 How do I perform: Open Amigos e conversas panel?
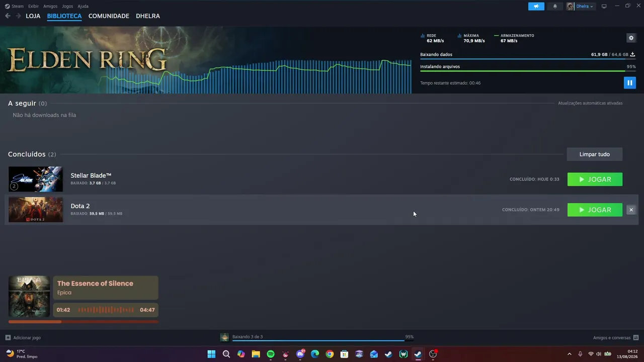[616, 338]
